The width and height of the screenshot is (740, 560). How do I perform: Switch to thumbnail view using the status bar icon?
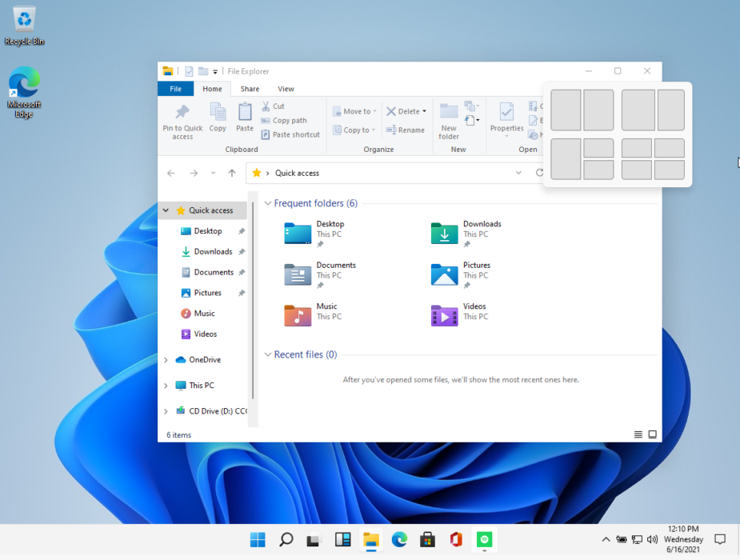pyautogui.click(x=652, y=434)
